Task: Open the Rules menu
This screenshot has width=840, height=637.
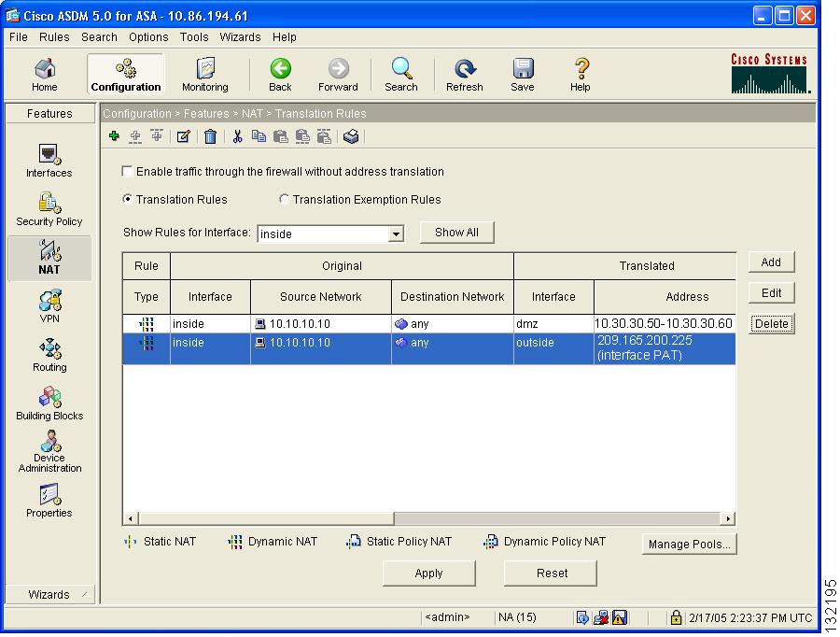Action: 54,37
